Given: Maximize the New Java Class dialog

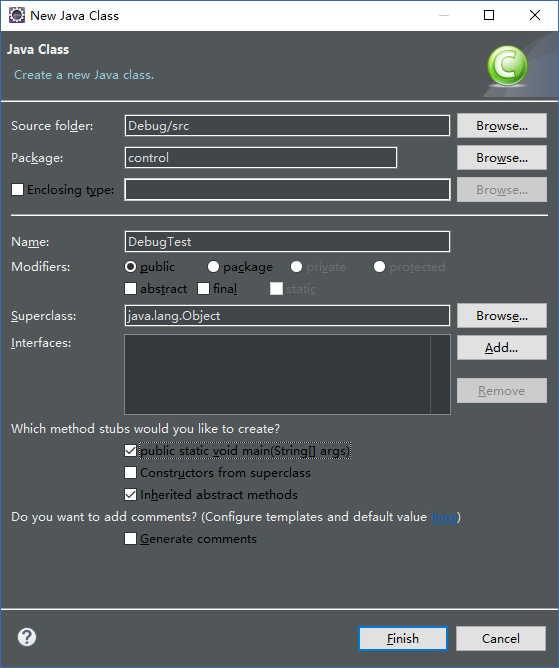Looking at the screenshot, I should 489,15.
